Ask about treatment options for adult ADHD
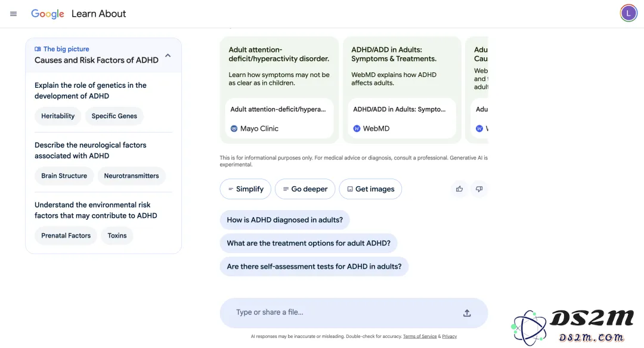Image resolution: width=644 pixels, height=348 pixels. point(308,243)
